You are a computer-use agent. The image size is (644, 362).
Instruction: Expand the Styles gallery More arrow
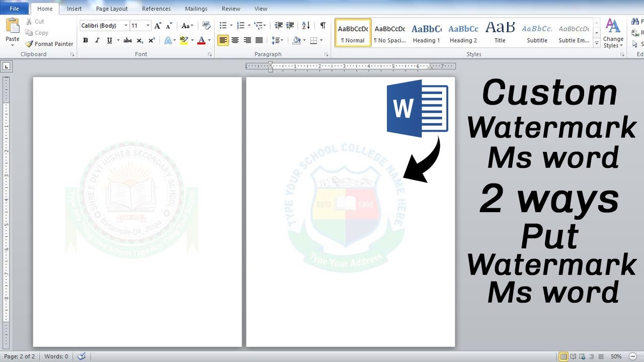click(x=597, y=44)
